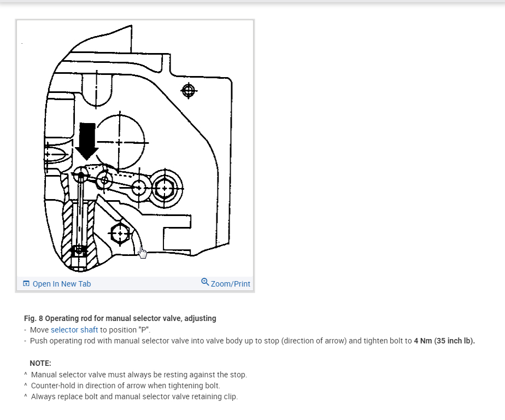Click the Counter-hold in direction note

click(x=126, y=386)
